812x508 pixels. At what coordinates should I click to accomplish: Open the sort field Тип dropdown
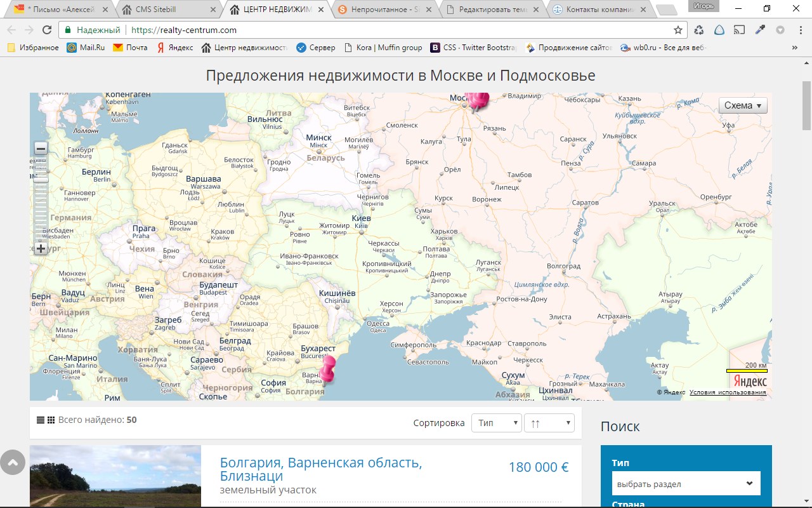coord(497,423)
